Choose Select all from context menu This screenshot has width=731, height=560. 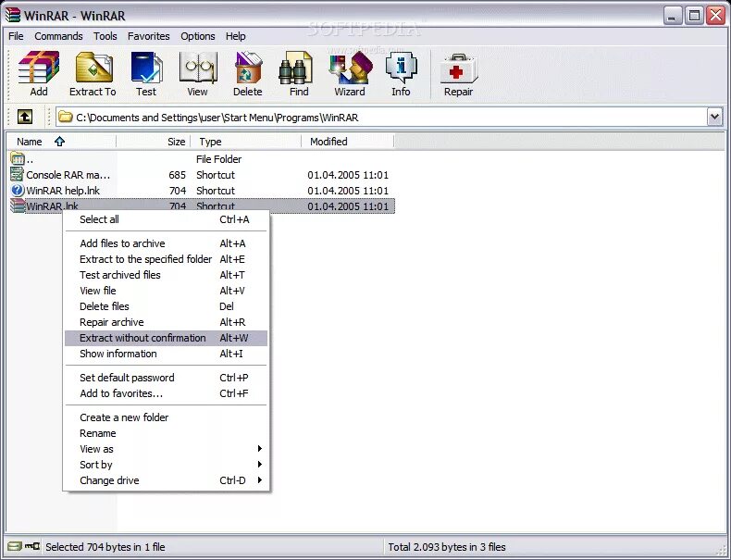click(166, 219)
